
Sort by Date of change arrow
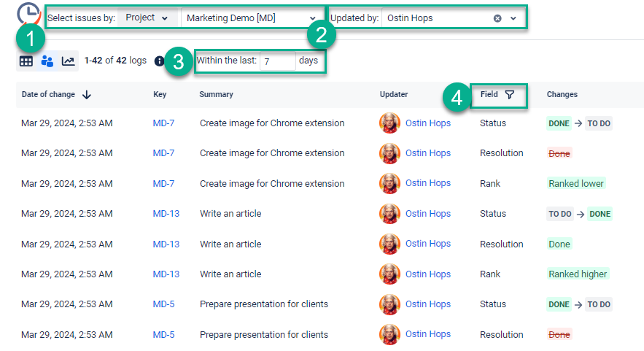point(87,95)
